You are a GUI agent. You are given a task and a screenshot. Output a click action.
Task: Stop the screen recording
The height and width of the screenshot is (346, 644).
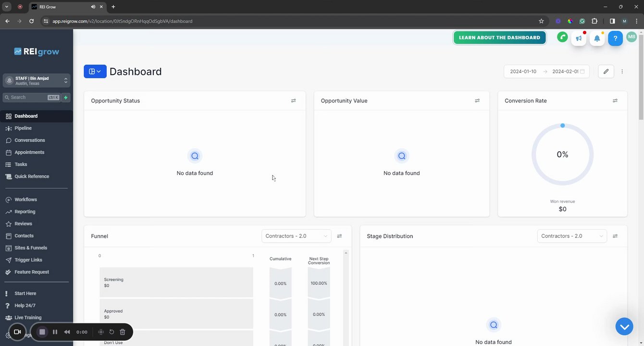[42, 332]
